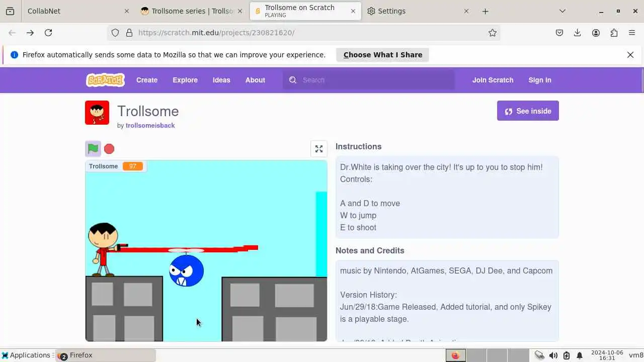
Task: Click the Firefox info notification icon
Action: point(14,55)
